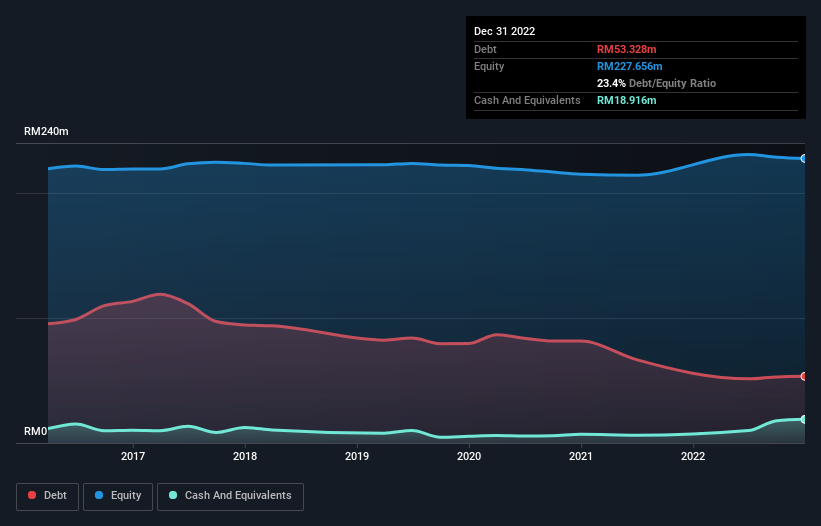821x526 pixels.
Task: Click the 2020 x-axis label
Action: pyautogui.click(x=469, y=456)
